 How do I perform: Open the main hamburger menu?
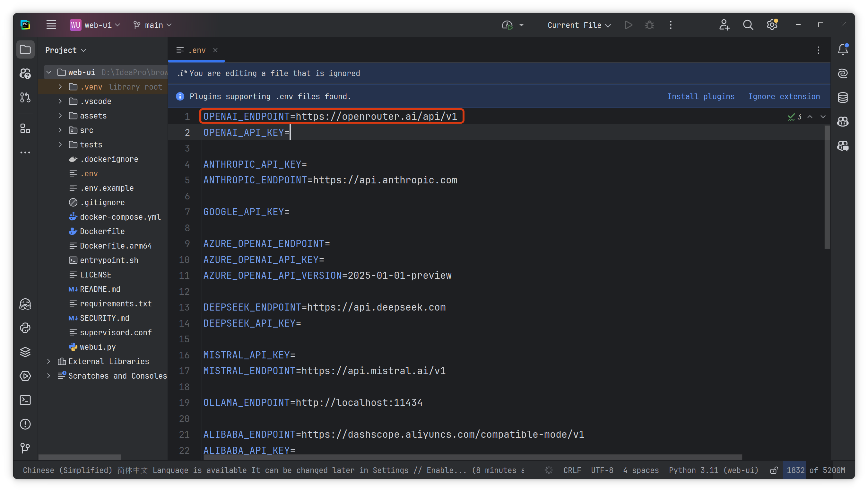(51, 25)
